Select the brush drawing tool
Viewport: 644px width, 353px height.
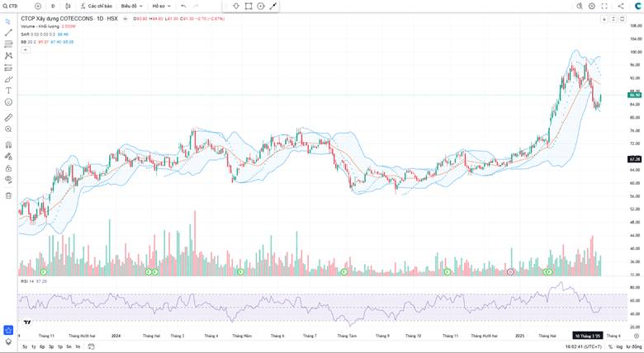point(8,79)
